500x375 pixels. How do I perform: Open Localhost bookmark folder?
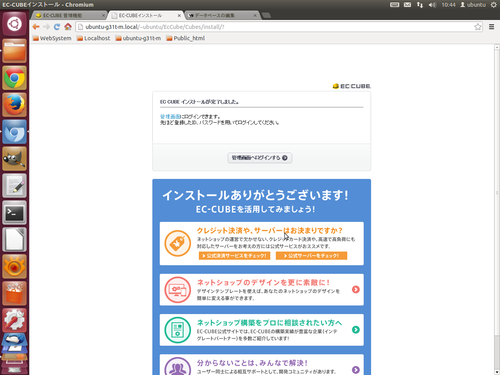pos(93,38)
